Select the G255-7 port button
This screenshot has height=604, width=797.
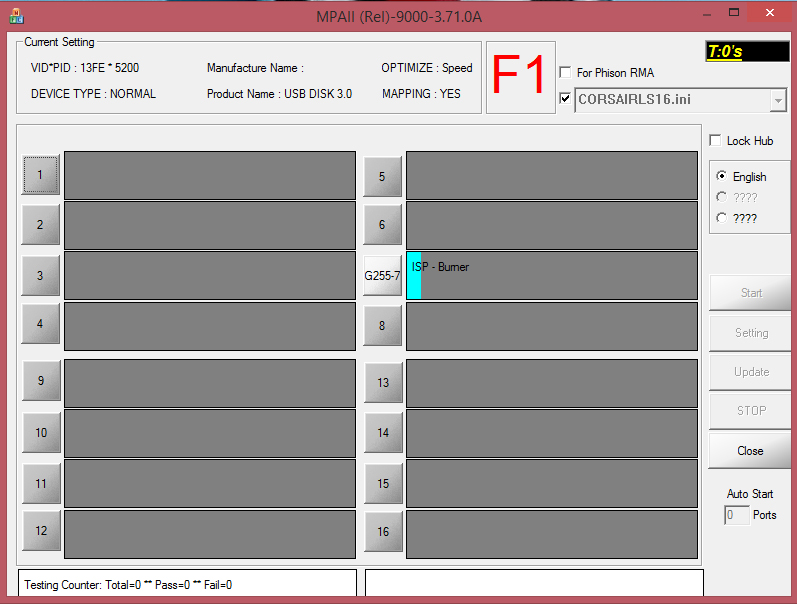(x=382, y=275)
